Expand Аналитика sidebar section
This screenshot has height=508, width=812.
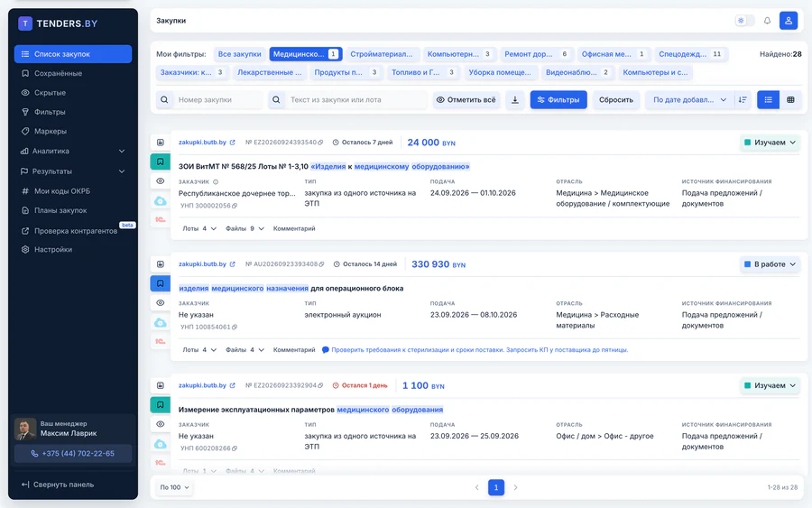pos(73,152)
